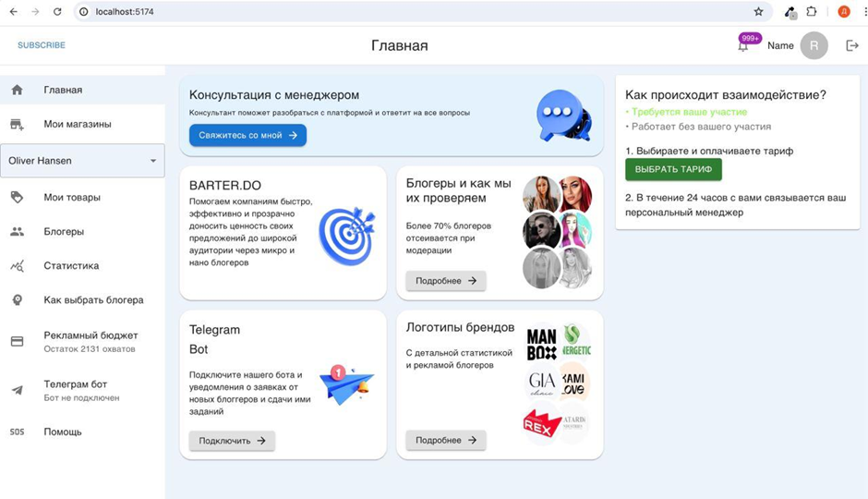Click the site info icon in the address bar
868x499 pixels.
click(x=84, y=12)
